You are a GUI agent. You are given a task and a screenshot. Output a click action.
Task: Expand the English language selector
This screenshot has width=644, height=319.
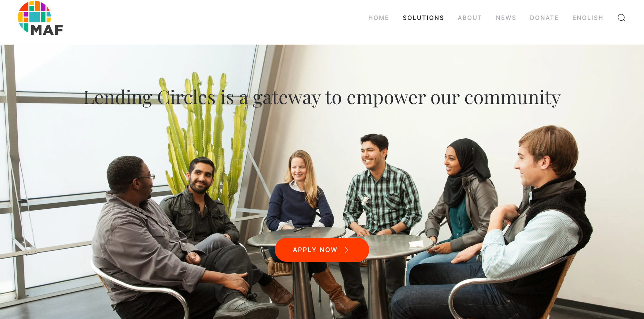[x=588, y=18]
